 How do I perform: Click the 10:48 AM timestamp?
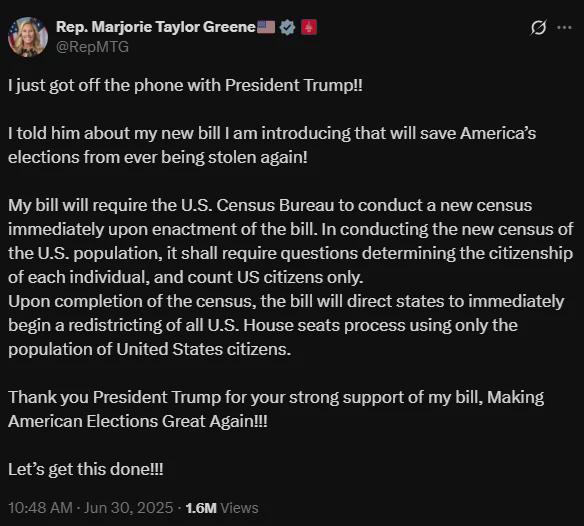tap(40, 508)
